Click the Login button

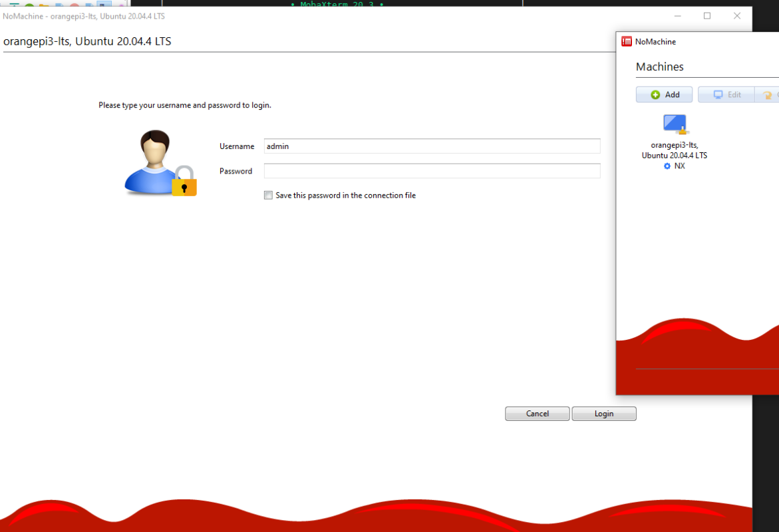[603, 414]
